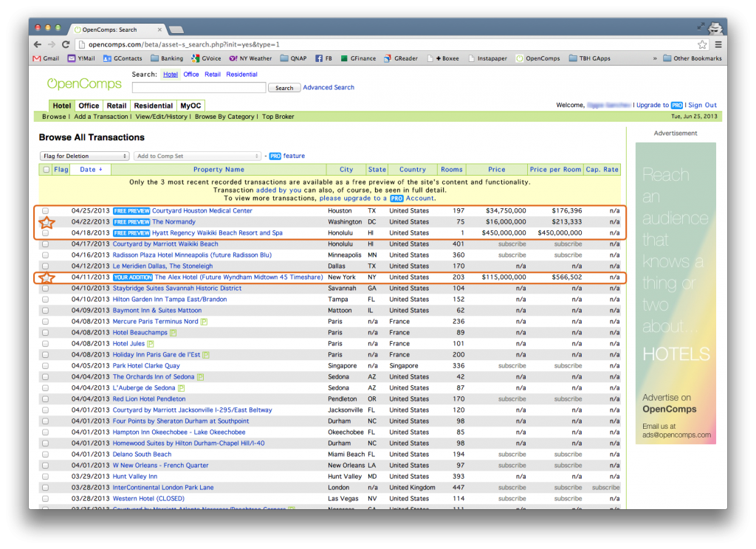Open the QNAP bookmarks folder
Viewport: 756px width, 549px height.
(293, 58)
